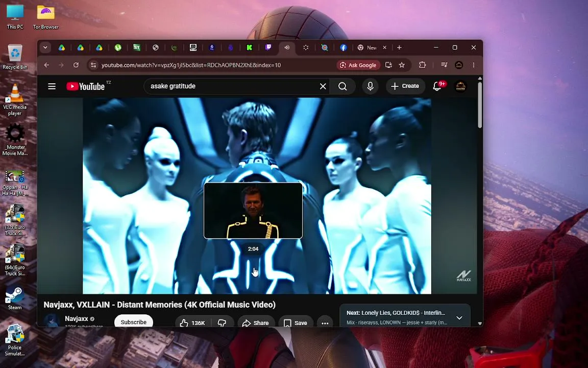Click the Share button
The image size is (588, 368).
(255, 323)
